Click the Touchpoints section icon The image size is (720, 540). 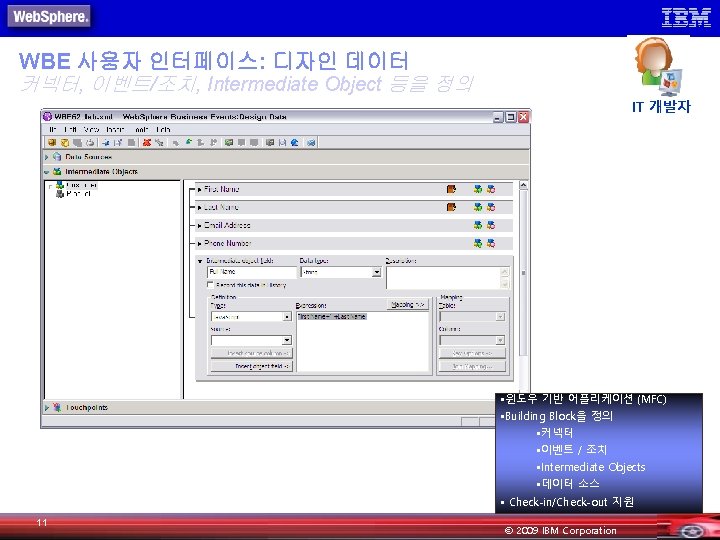(57, 407)
